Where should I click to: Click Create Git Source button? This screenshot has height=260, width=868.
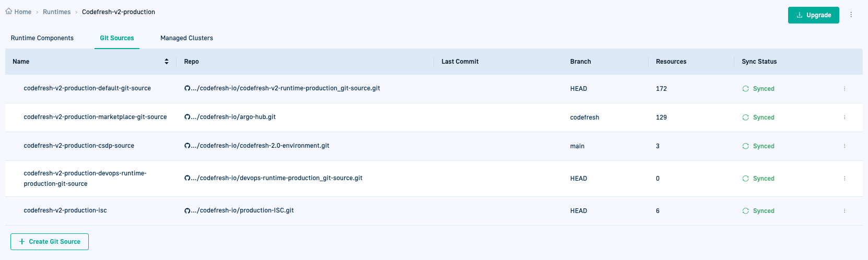tap(50, 242)
